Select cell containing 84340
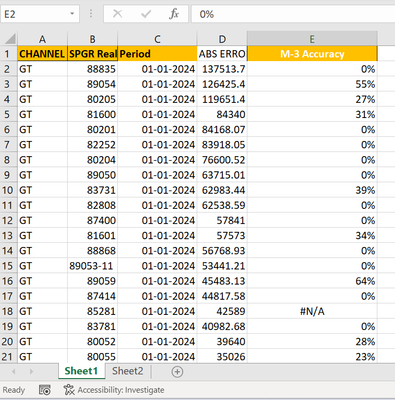The image size is (395, 400). point(222,114)
